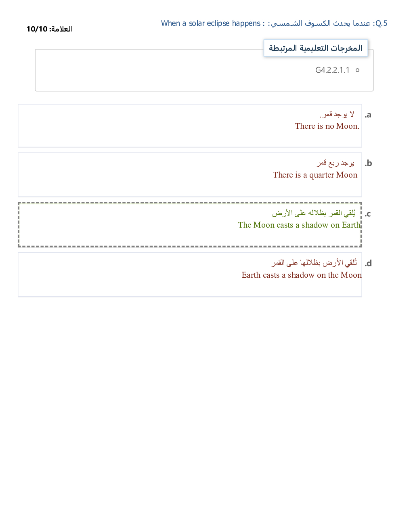Click the Arabic text of option c
The image size is (411, 532).
pos(314,213)
